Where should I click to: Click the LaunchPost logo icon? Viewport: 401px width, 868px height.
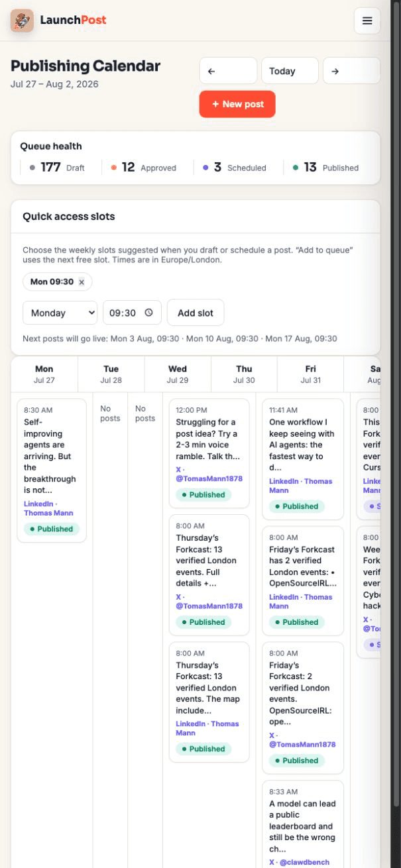coord(22,21)
